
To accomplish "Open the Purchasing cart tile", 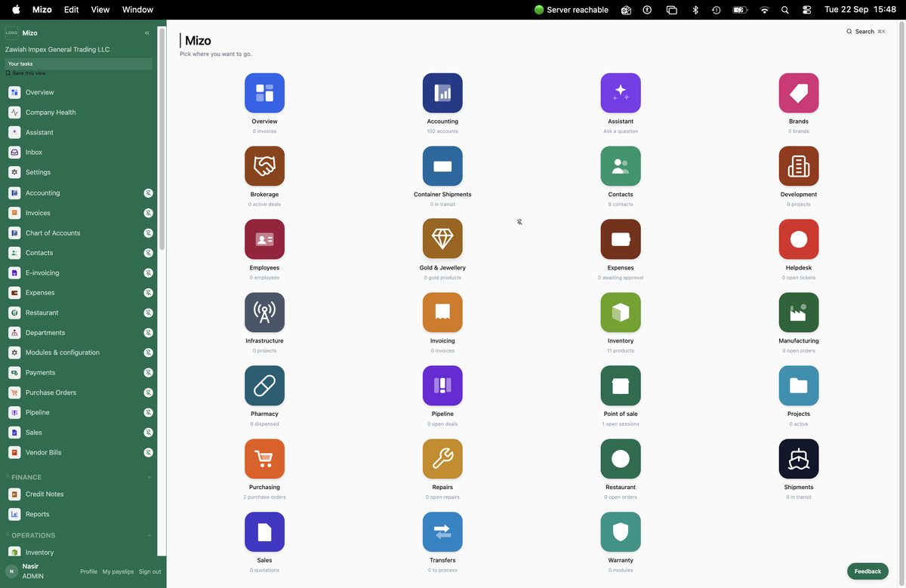I will [x=264, y=459].
